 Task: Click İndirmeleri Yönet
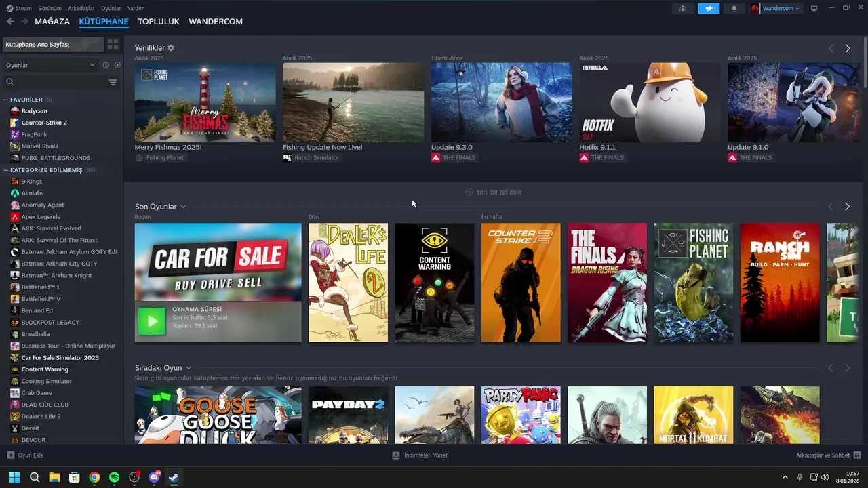(x=420, y=455)
